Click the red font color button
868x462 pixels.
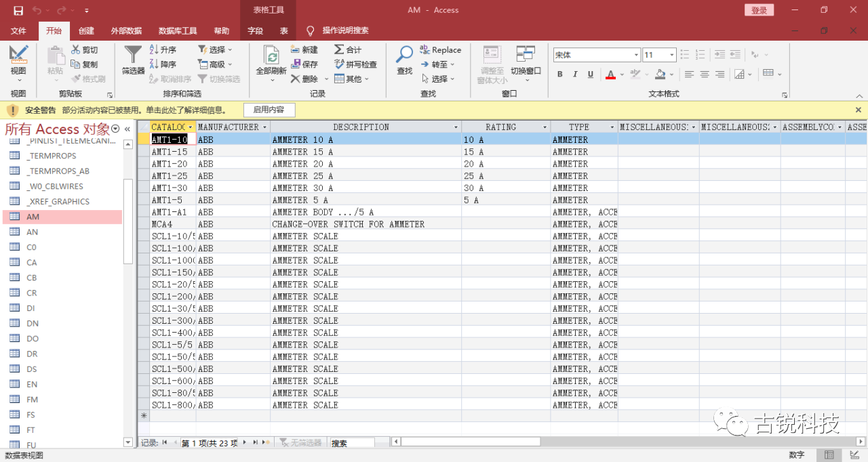(x=610, y=74)
